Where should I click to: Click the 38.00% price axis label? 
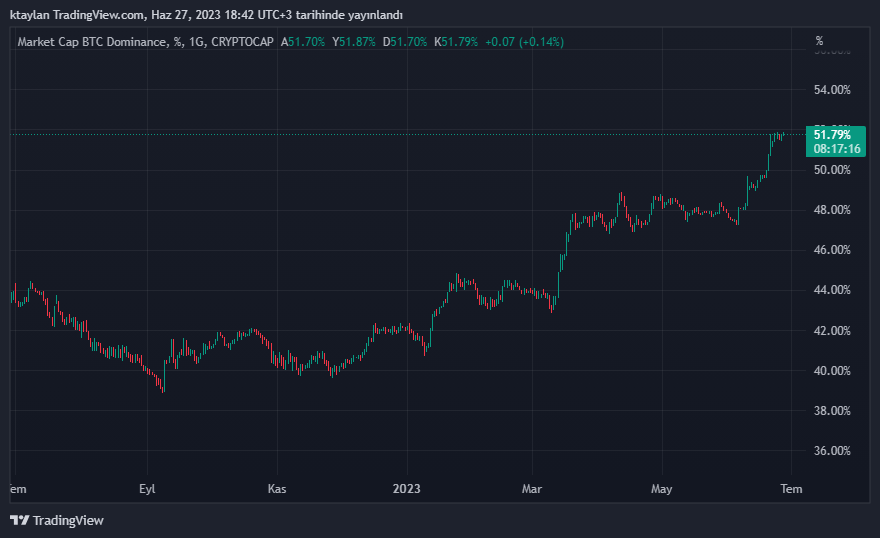coord(832,411)
